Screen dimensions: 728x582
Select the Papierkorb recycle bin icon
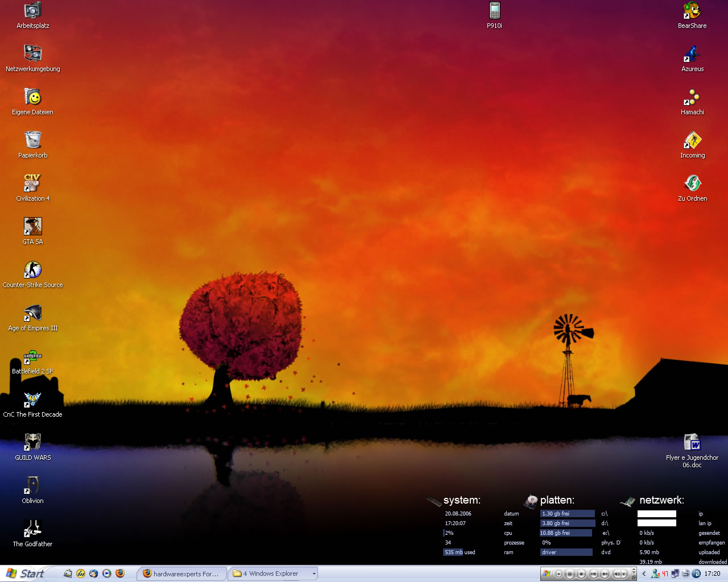point(32,140)
